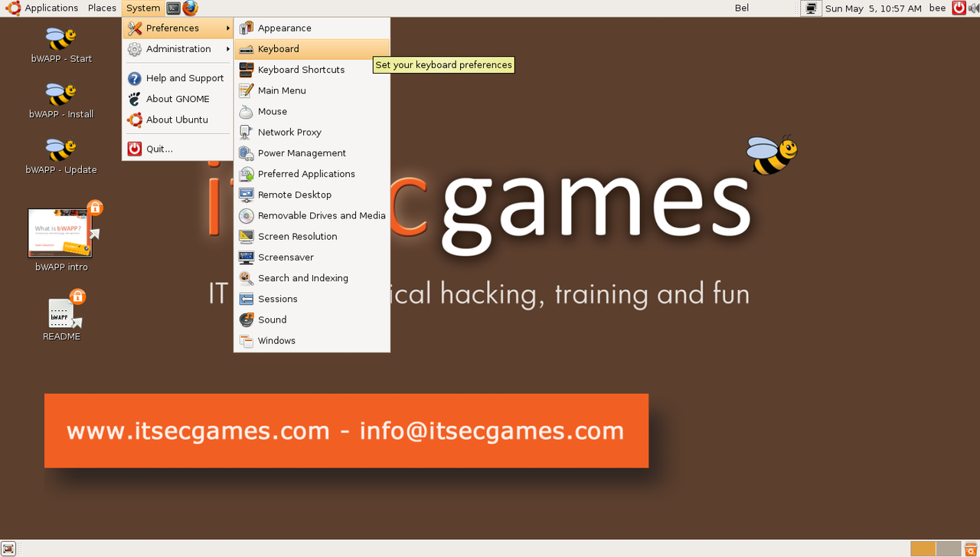Image resolution: width=980 pixels, height=557 pixels.
Task: Open Windows preferences
Action: 312,340
